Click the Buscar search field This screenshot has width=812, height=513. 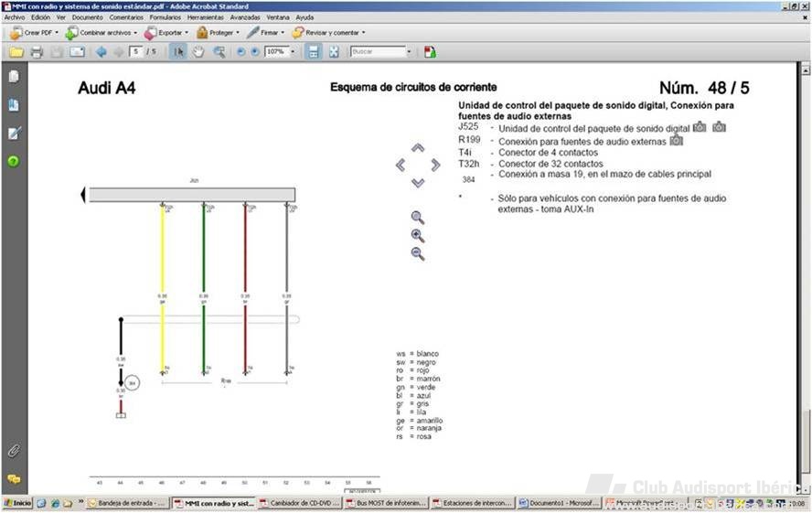click(x=379, y=52)
